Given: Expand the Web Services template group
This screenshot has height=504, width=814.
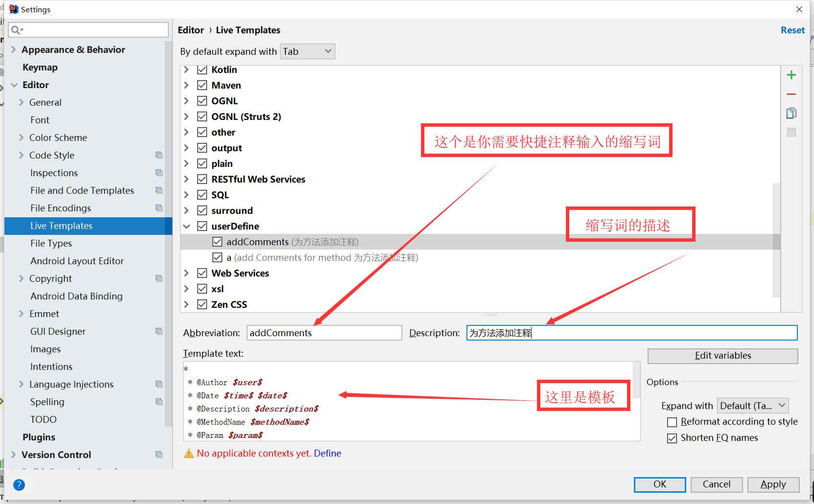Looking at the screenshot, I should click(186, 273).
